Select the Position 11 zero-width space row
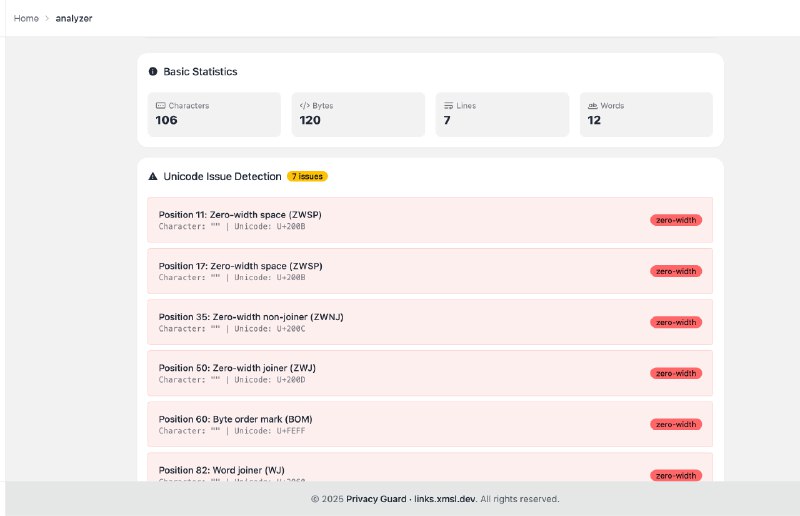Screen dimensions: 800x516 click(400, 220)
